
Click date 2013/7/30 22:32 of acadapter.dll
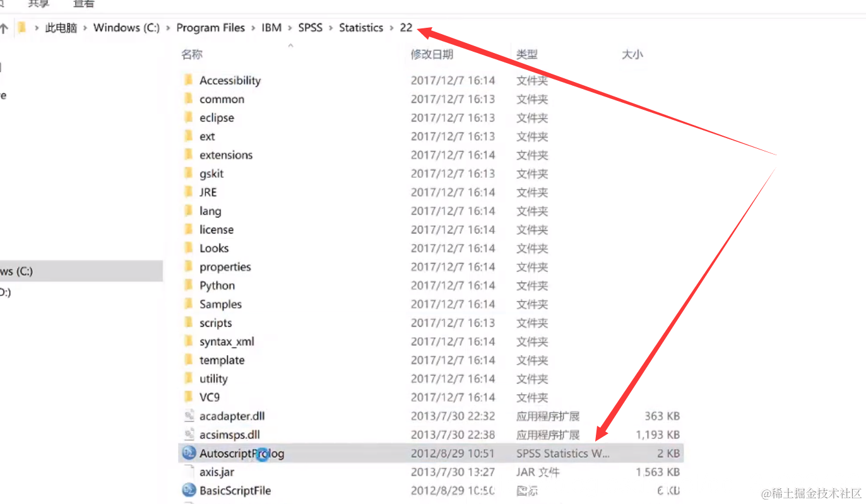(x=453, y=416)
